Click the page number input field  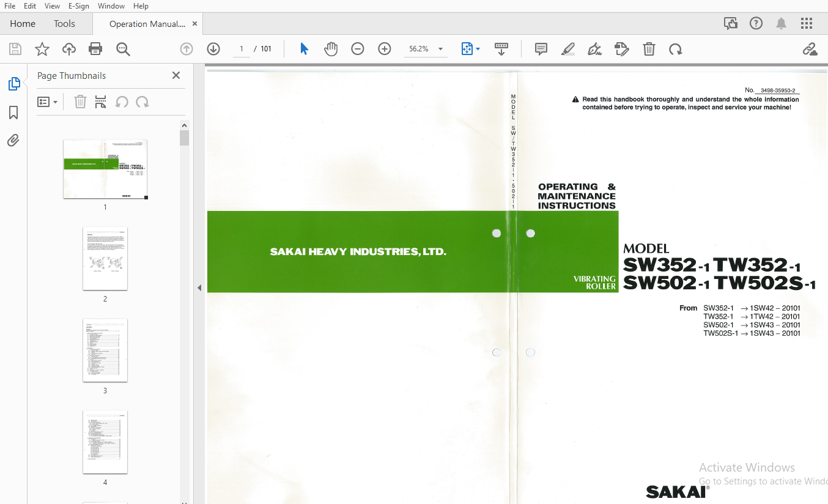pos(242,49)
